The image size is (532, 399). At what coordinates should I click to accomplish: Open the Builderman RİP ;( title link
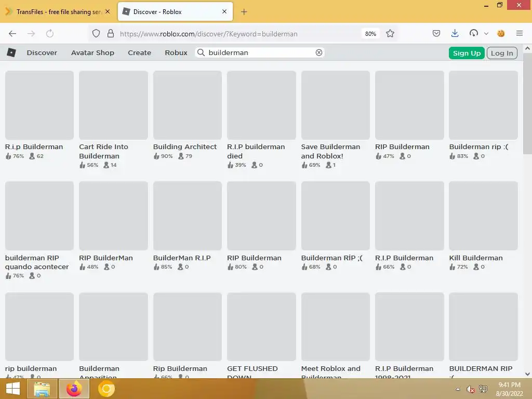tap(332, 258)
